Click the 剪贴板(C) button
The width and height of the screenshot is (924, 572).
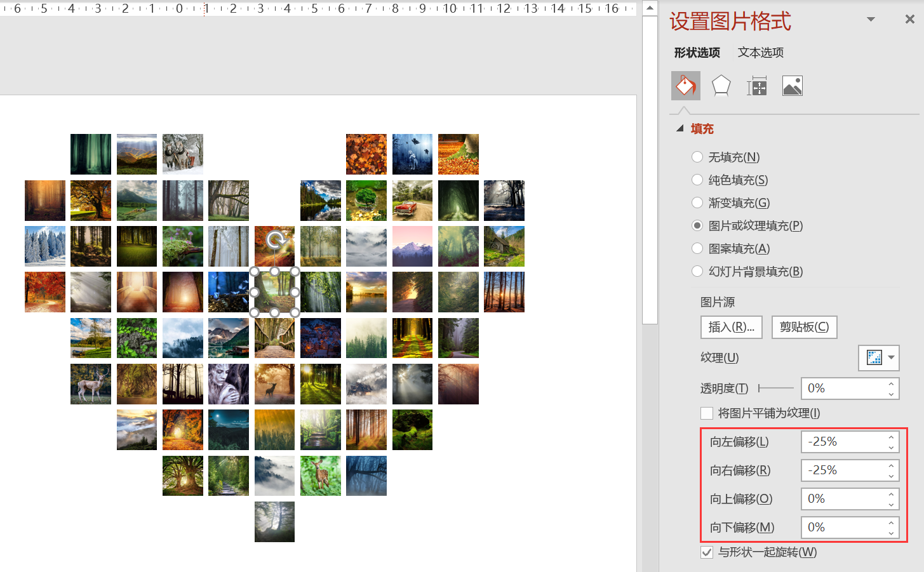coord(805,327)
